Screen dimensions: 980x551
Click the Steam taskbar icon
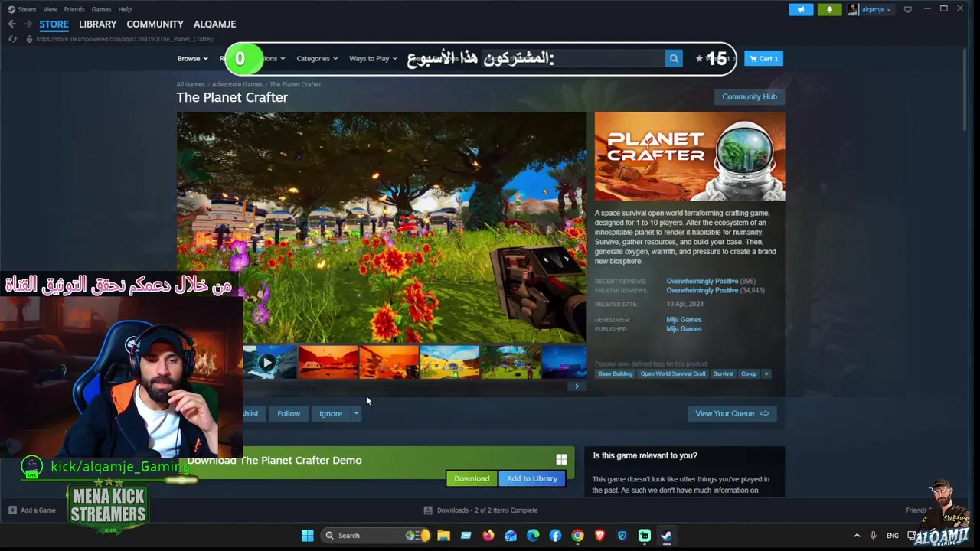666,535
